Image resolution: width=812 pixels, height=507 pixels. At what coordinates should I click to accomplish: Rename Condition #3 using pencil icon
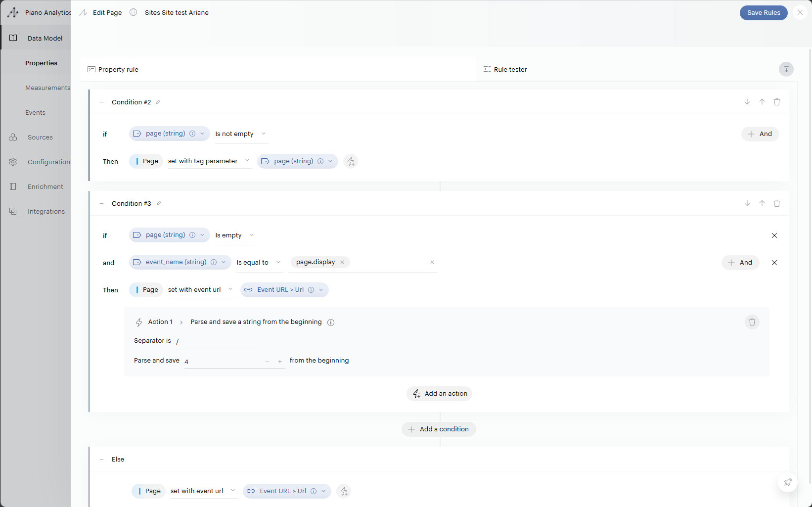(x=159, y=203)
